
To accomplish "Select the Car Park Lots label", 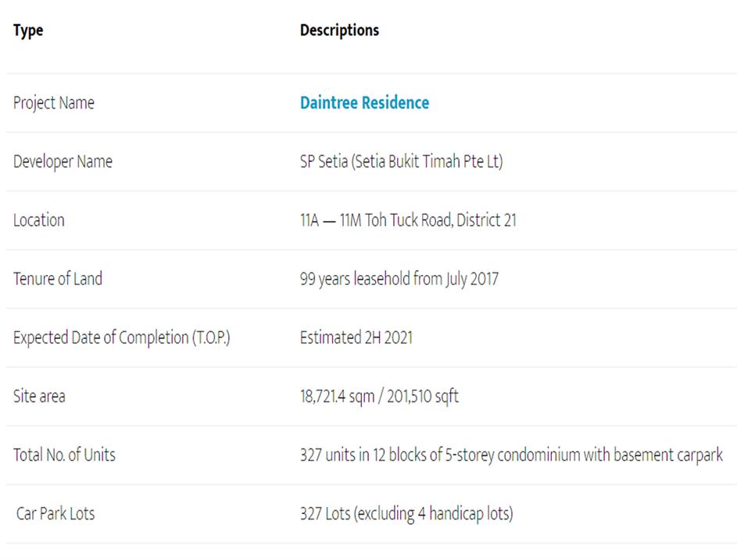I will pyautogui.click(x=55, y=514).
